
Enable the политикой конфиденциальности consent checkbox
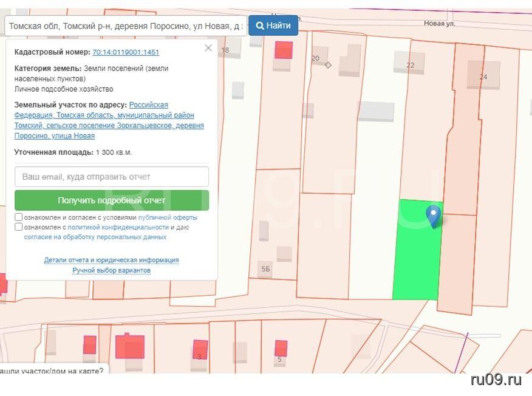[19, 227]
